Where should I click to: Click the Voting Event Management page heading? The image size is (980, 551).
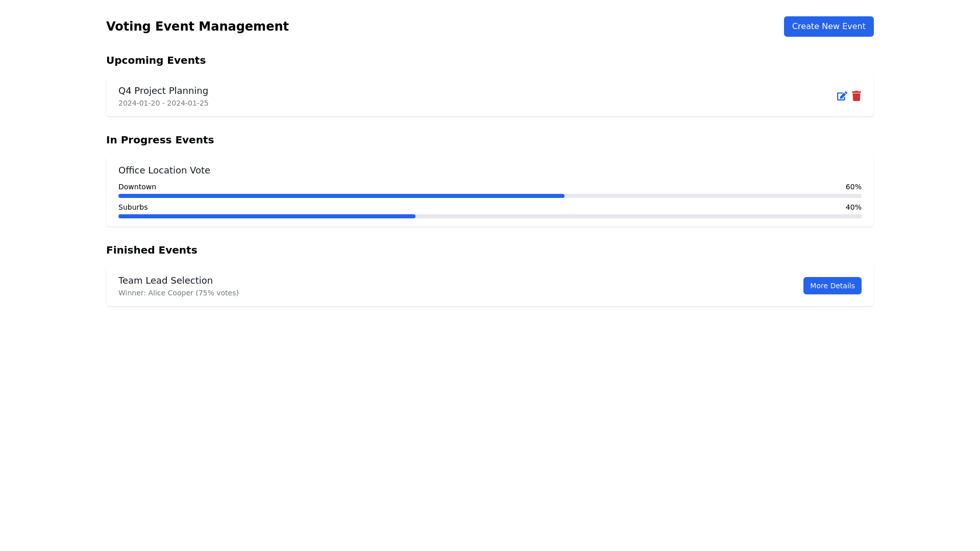pyautogui.click(x=197, y=27)
